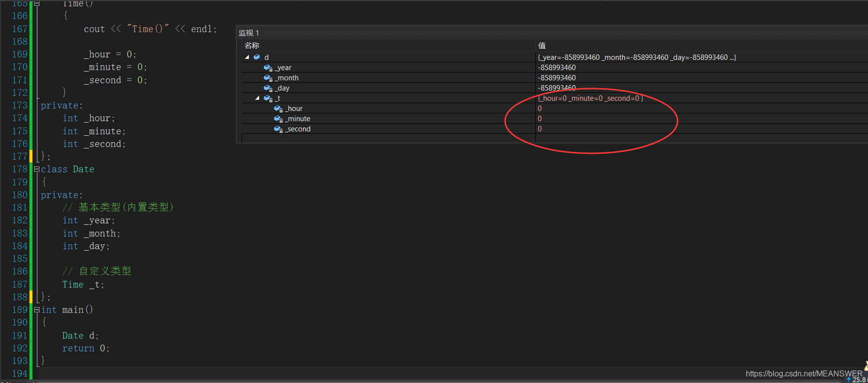Screen dimensions: 868x383
Task: Click the 'Time _t;' declaration
Action: coord(83,285)
